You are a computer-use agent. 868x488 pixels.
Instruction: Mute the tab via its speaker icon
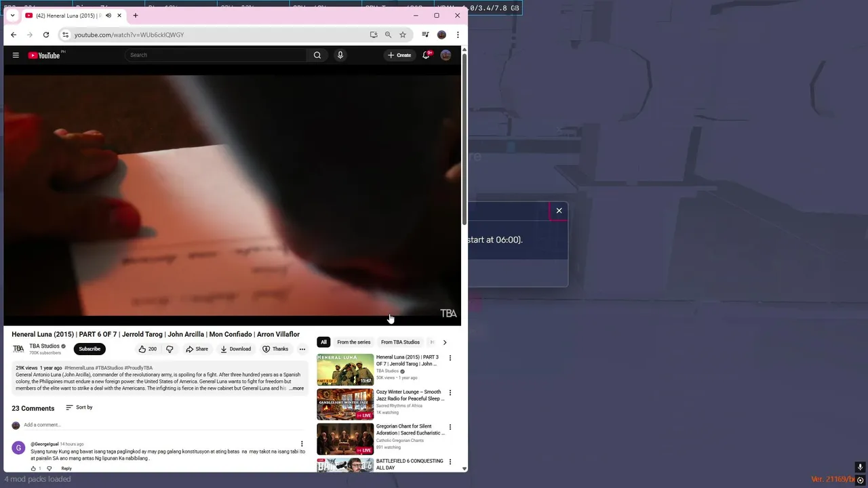(x=108, y=15)
